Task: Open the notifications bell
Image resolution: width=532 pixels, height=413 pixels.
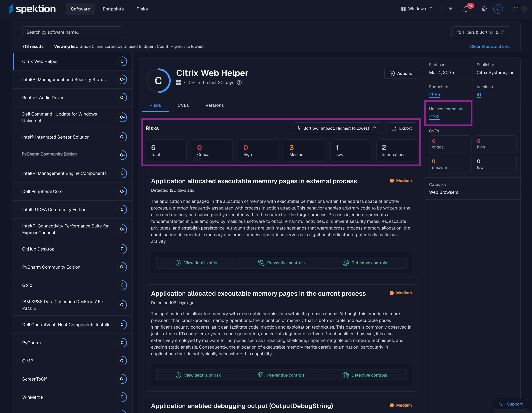Action: pos(466,9)
